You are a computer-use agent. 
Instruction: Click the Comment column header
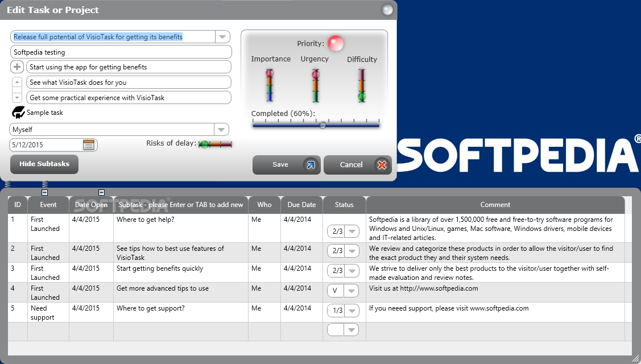(x=495, y=205)
